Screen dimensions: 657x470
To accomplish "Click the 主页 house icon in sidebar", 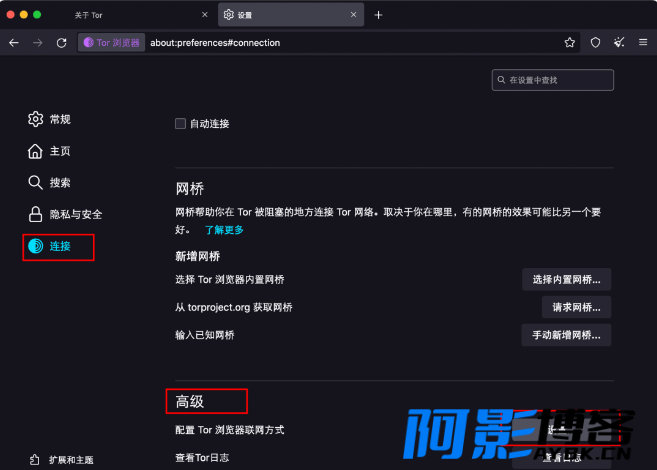I will 35,151.
